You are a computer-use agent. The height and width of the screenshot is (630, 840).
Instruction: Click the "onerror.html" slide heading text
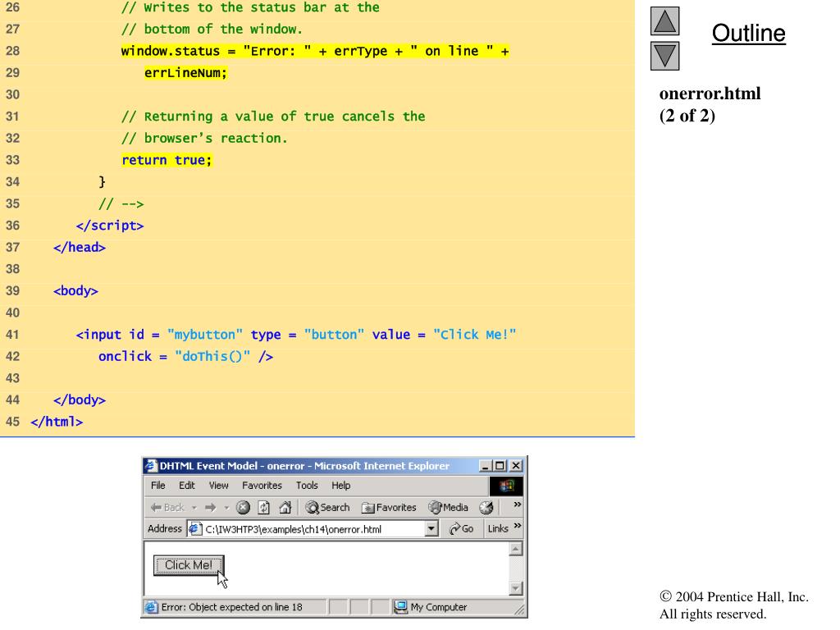pyautogui.click(x=710, y=94)
